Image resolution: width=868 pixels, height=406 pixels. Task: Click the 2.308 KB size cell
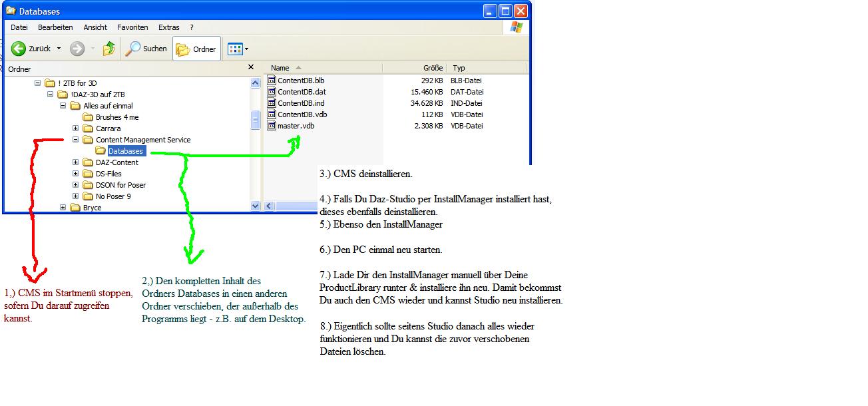[x=429, y=126]
